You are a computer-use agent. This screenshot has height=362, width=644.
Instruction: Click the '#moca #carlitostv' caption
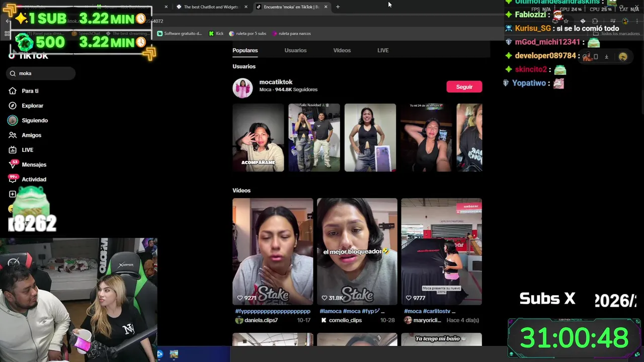point(430,311)
